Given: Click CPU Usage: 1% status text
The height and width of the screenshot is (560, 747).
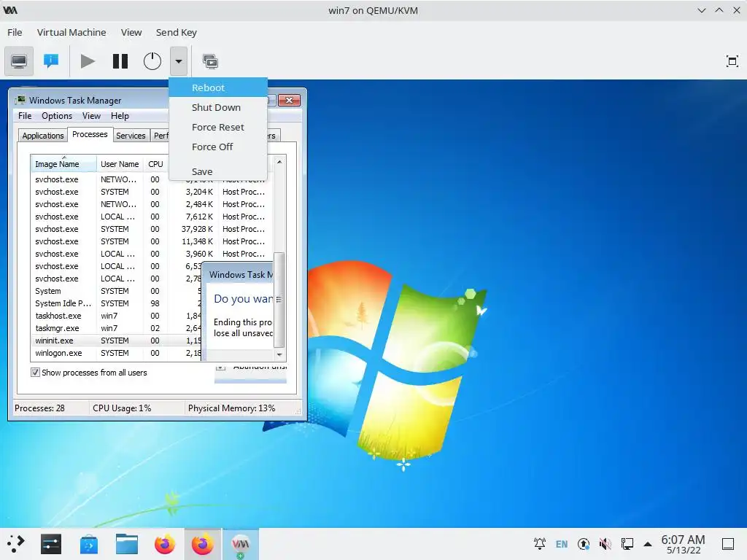Looking at the screenshot, I should click(122, 408).
